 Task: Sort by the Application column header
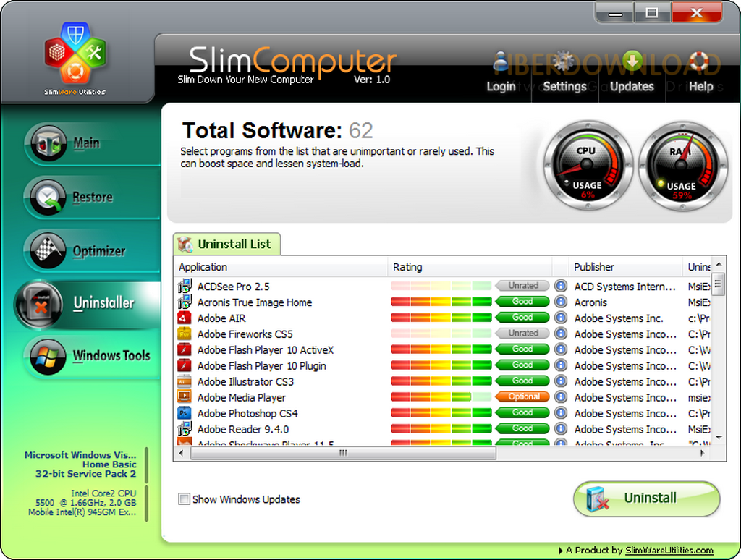[x=281, y=267]
